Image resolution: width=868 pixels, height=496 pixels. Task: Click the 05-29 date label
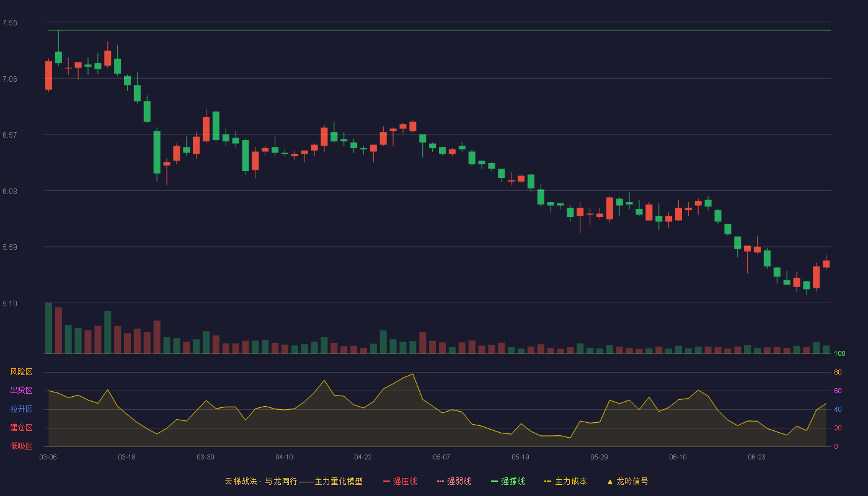[x=599, y=457]
